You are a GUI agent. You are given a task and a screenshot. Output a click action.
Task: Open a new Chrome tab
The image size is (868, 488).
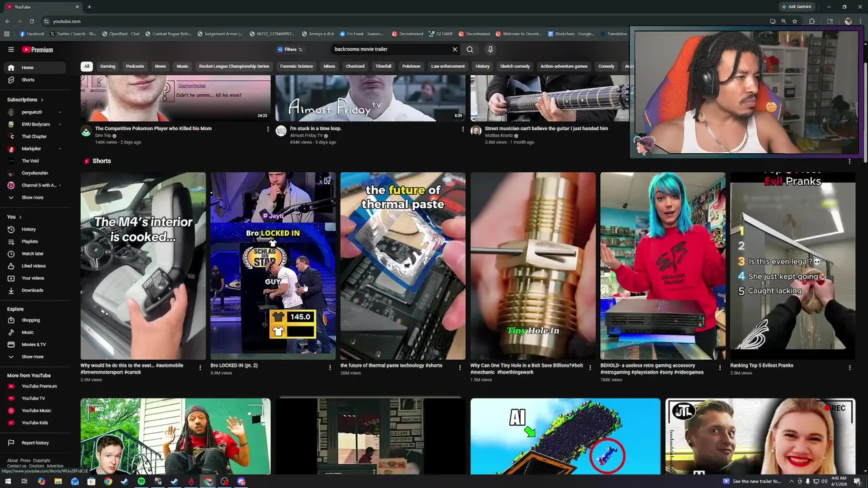(89, 7)
